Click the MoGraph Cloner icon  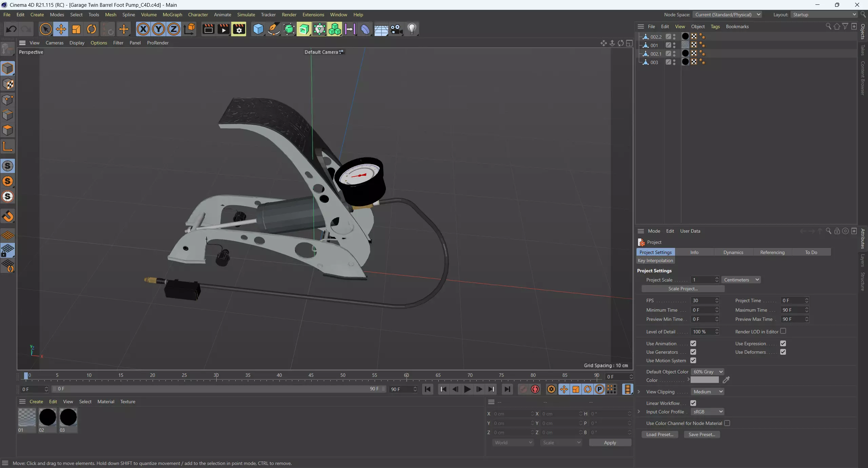click(x=335, y=29)
